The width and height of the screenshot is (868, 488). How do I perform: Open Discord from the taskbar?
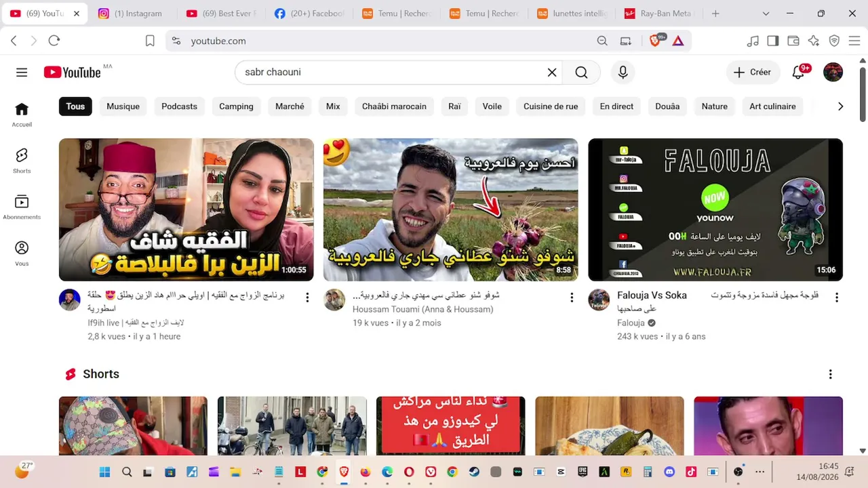(669, 472)
